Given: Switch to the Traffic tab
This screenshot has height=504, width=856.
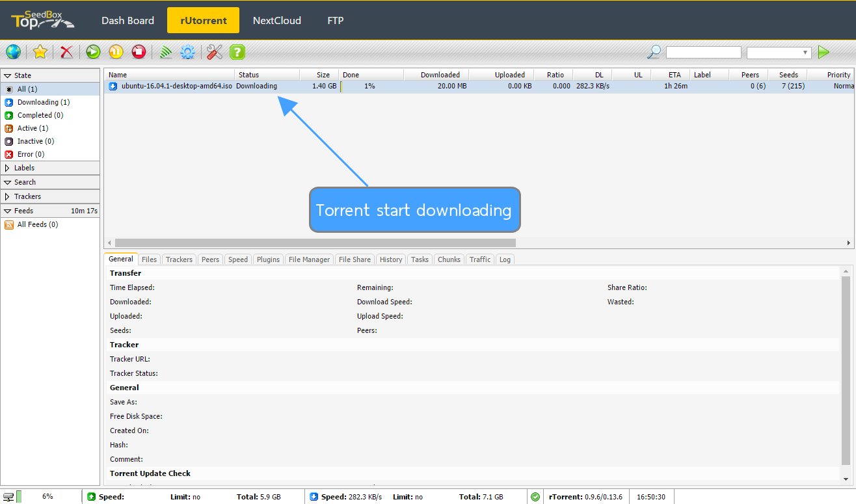Looking at the screenshot, I should [x=480, y=259].
